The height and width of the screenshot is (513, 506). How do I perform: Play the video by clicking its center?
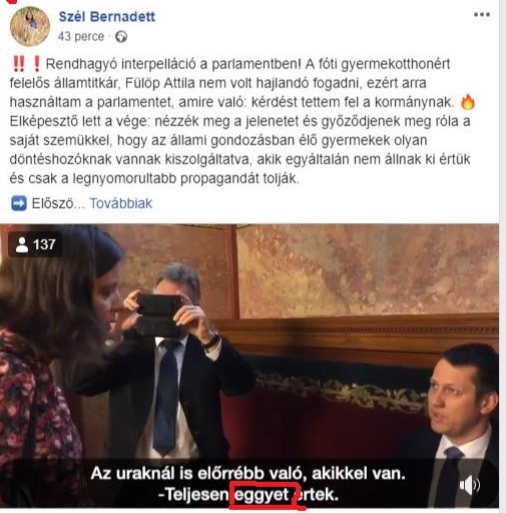point(249,366)
